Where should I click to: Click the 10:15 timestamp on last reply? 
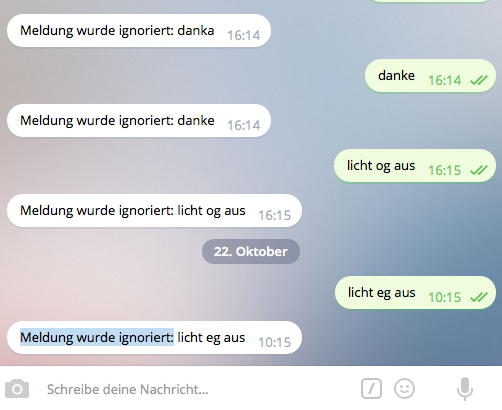point(275,342)
